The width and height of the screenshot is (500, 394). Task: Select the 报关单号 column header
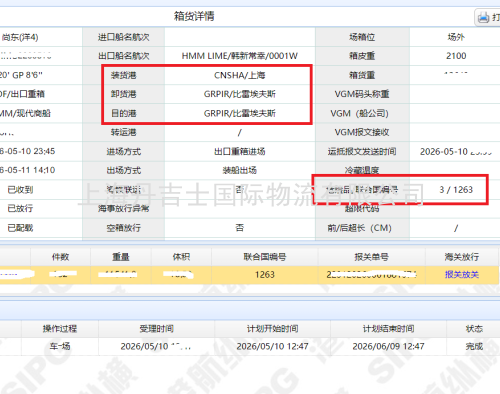371,257
